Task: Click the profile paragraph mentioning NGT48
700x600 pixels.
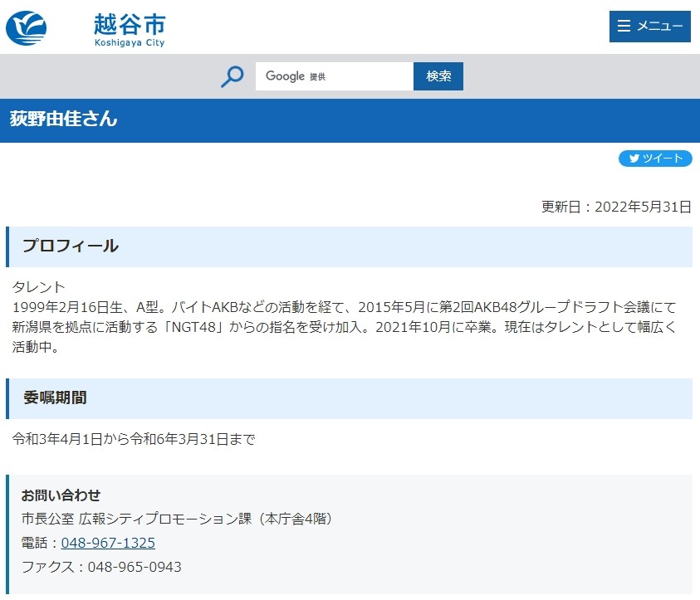Action: [344, 327]
